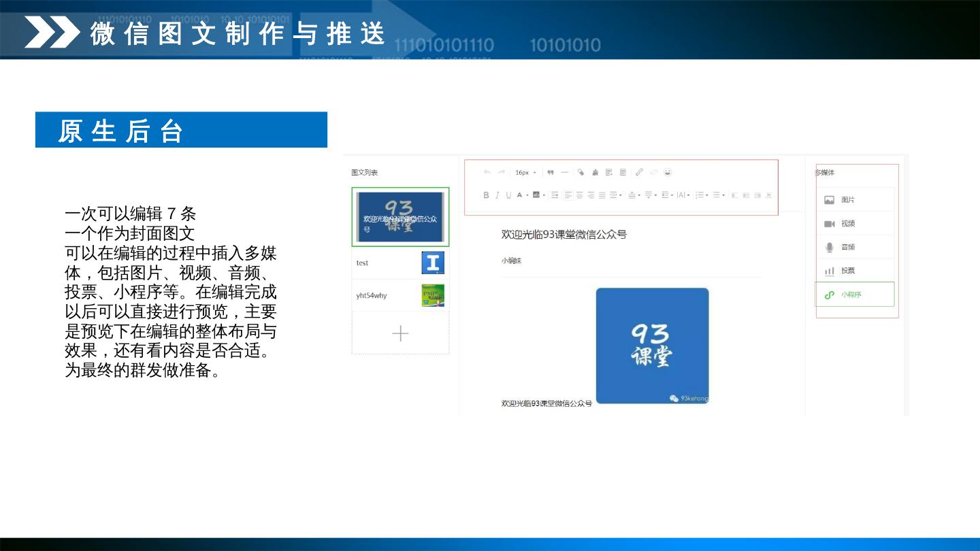Select 小程序 in the multimedia panel
Image resolution: width=980 pixels, height=551 pixels.
coord(855,295)
